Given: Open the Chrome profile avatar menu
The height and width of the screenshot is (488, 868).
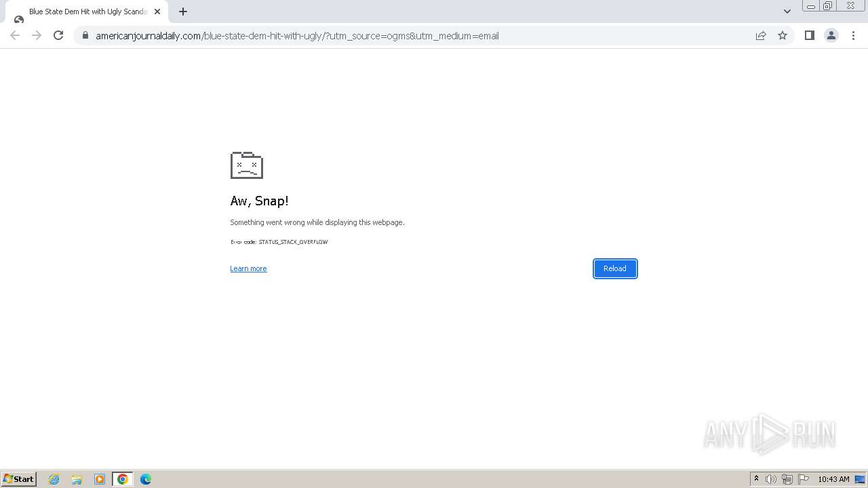Looking at the screenshot, I should coord(831,35).
